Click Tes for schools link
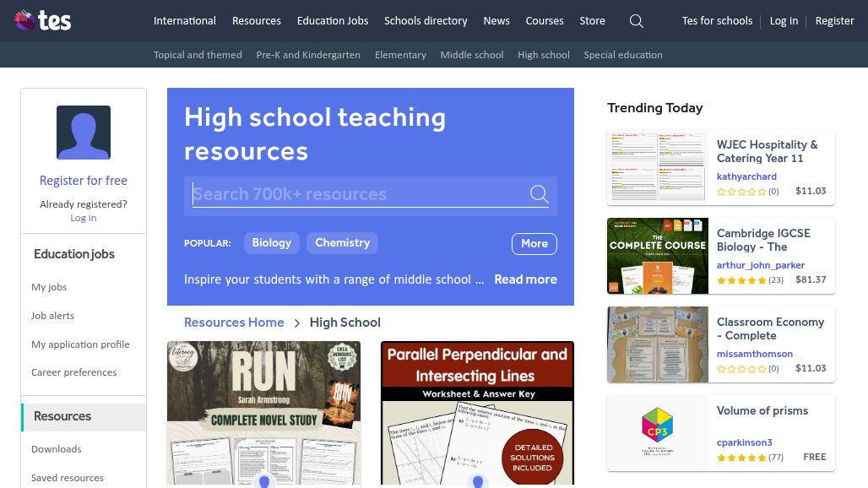This screenshot has height=488, width=868. pos(717,21)
